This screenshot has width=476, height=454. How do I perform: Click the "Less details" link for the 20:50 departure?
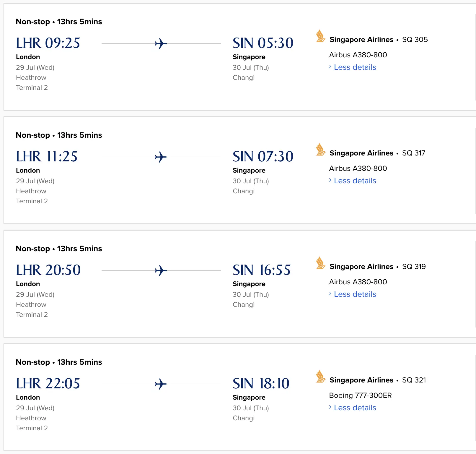coord(355,294)
